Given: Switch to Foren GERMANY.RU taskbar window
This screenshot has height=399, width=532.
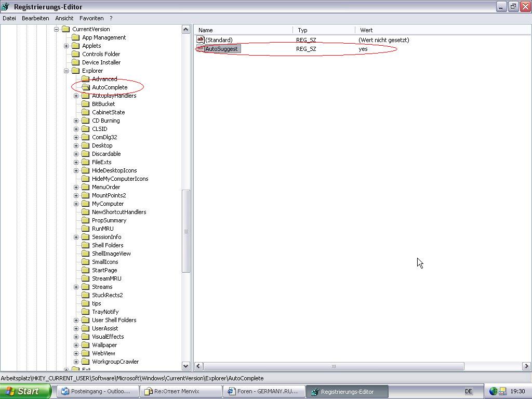Looking at the screenshot, I should coord(263,391).
